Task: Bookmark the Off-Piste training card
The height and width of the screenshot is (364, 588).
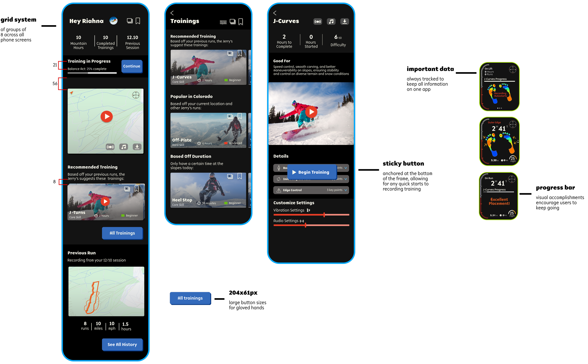Action: point(240,116)
